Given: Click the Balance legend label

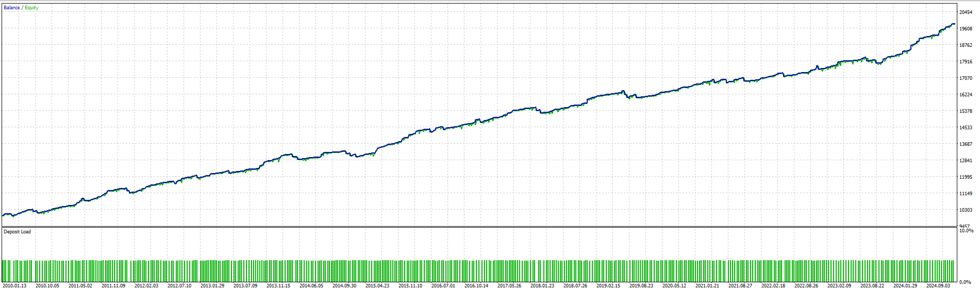Looking at the screenshot, I should tap(12, 8).
